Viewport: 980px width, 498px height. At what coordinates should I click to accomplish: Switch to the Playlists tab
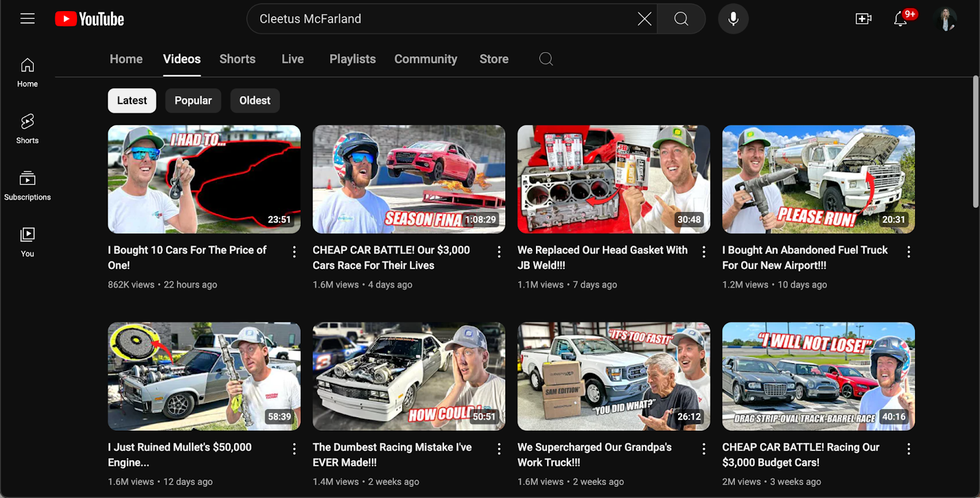(x=352, y=59)
